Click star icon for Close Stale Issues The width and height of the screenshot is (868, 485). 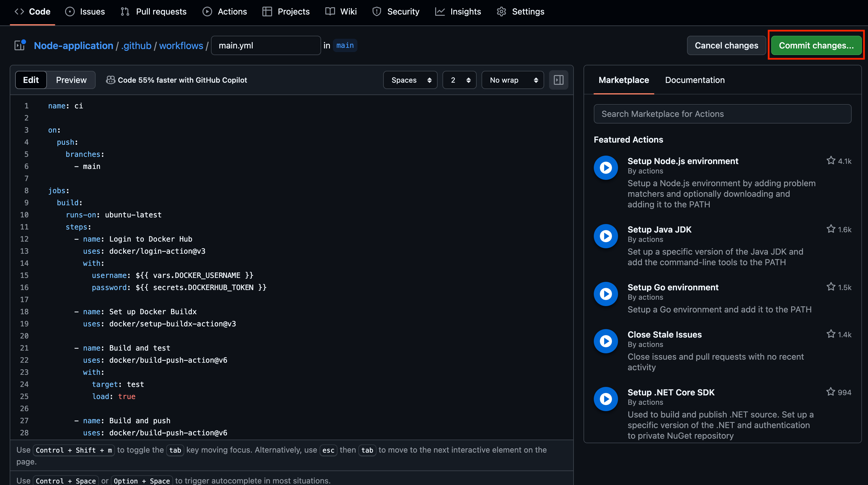coord(830,334)
